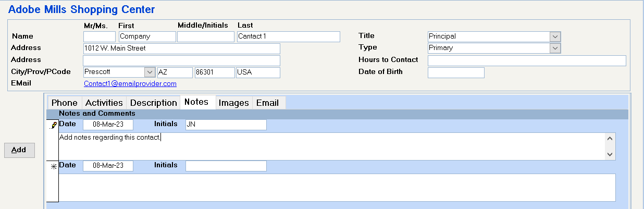644x209 pixels.
Task: Click the empty second note text area
Action: [337, 187]
